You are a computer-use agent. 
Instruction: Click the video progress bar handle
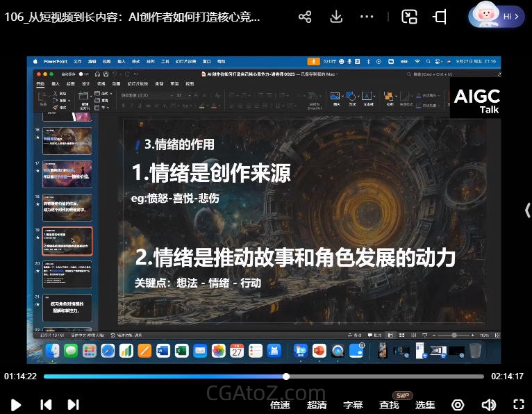click(x=286, y=376)
